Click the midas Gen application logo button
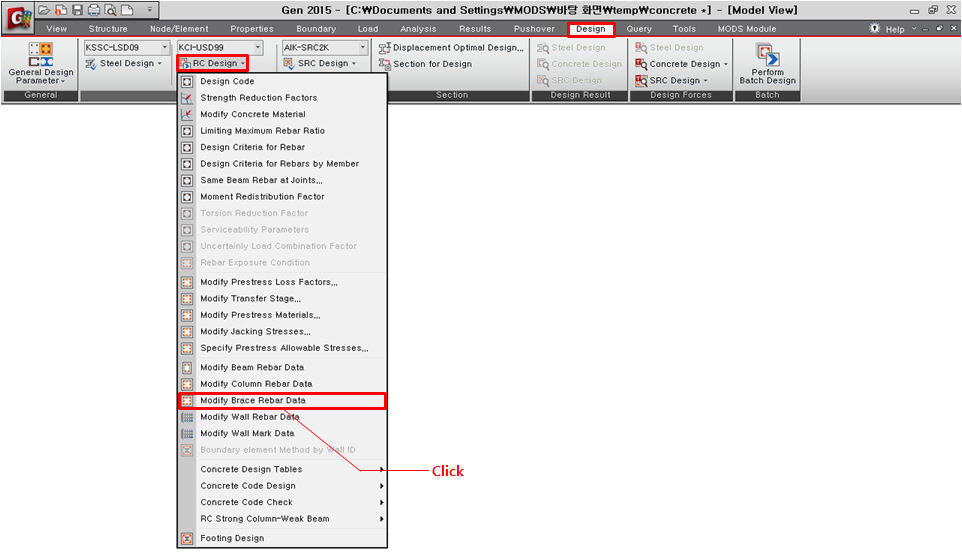 [17, 17]
